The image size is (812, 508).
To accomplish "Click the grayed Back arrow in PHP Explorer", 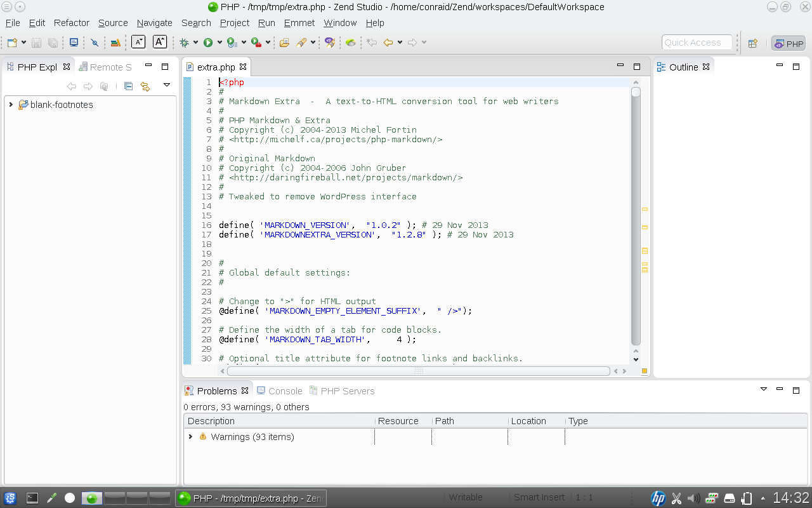I will coord(72,86).
